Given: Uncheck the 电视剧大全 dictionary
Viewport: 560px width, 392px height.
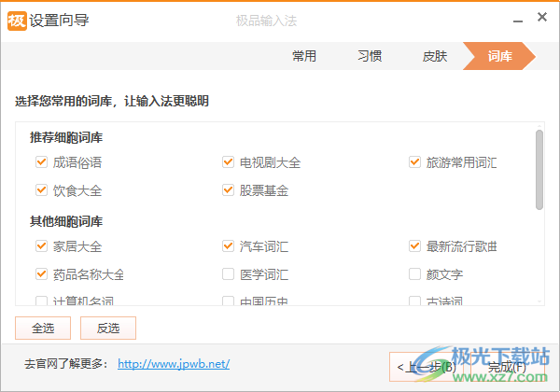Looking at the screenshot, I should tap(228, 162).
